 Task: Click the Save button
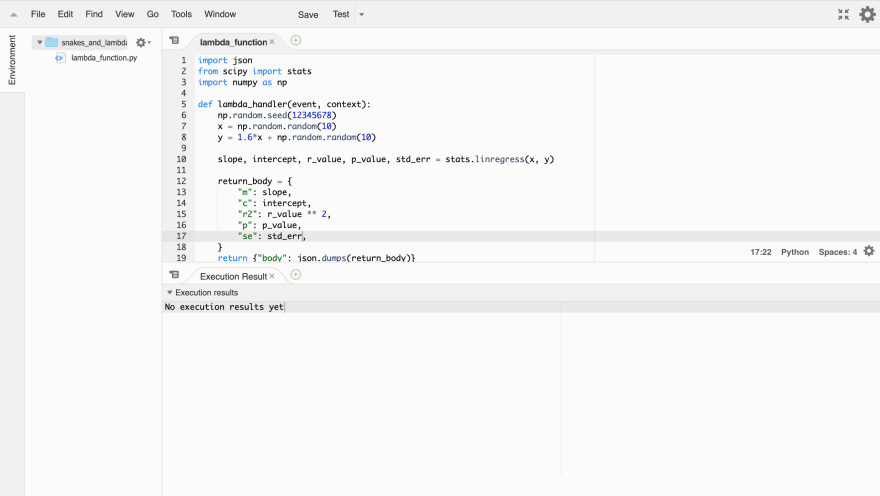pos(308,15)
